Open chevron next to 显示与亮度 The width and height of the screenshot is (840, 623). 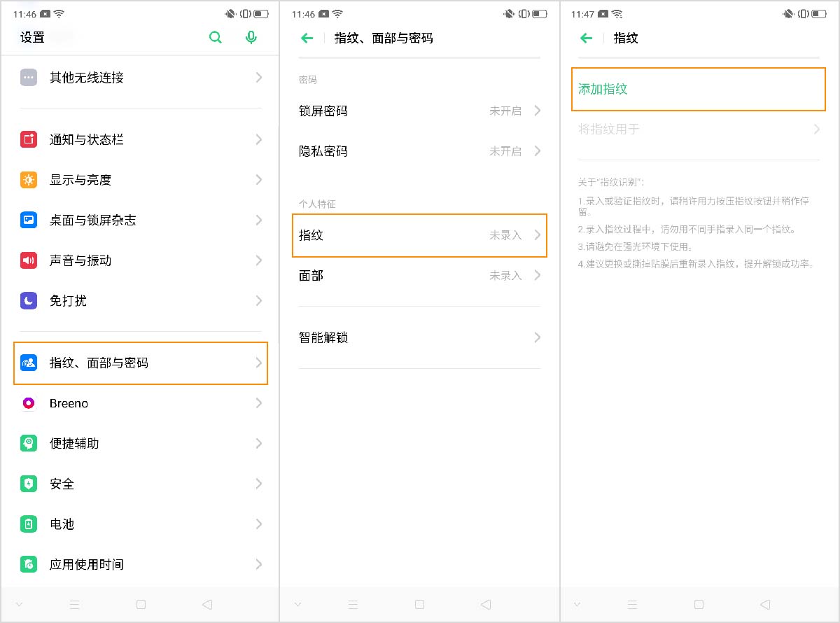click(x=259, y=180)
